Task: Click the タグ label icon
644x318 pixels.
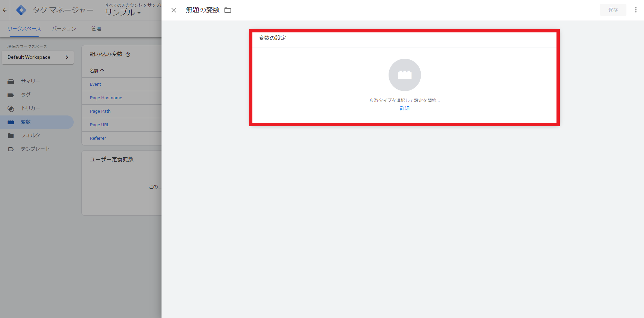Action: [x=11, y=95]
